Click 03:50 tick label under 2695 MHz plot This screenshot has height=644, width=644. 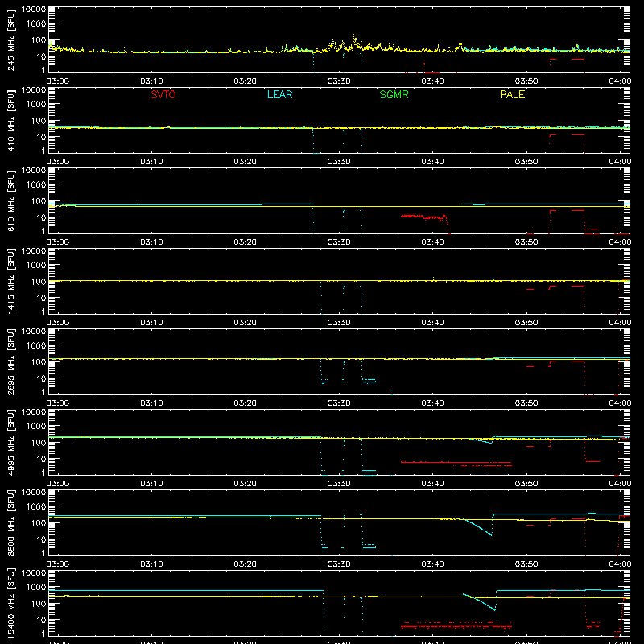point(526,403)
